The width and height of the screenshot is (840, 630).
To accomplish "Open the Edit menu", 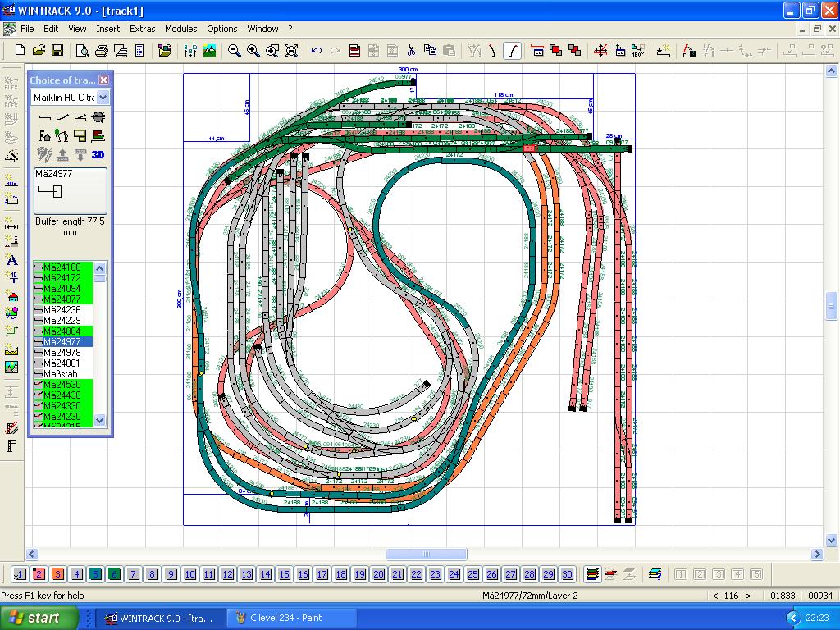I will tap(51, 29).
